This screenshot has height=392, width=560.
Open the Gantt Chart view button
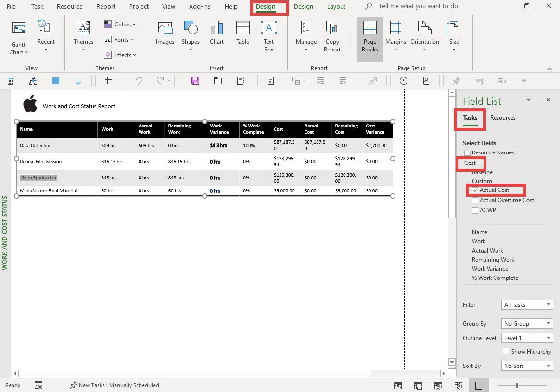tap(18, 38)
